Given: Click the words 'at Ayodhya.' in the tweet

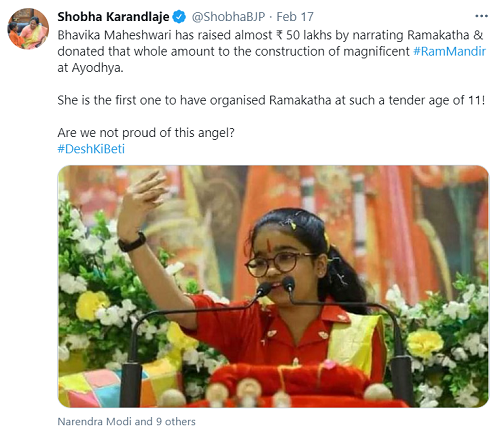Looking at the screenshot, I should coord(90,68).
